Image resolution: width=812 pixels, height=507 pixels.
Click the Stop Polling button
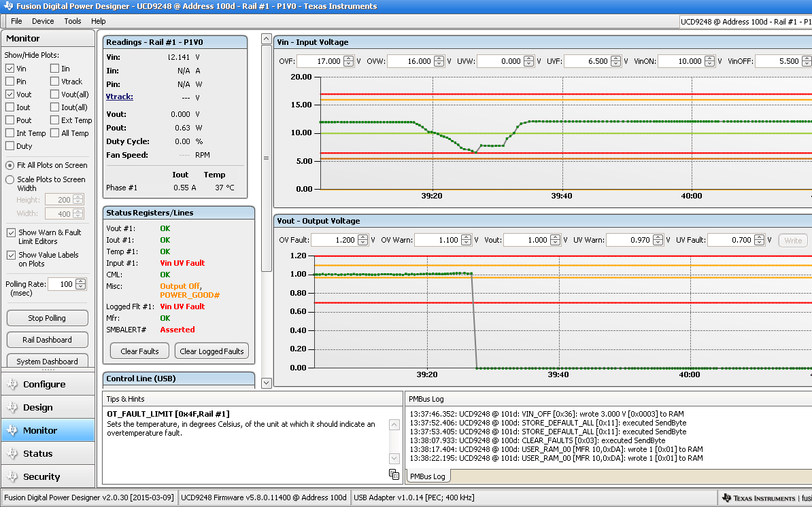(x=47, y=318)
